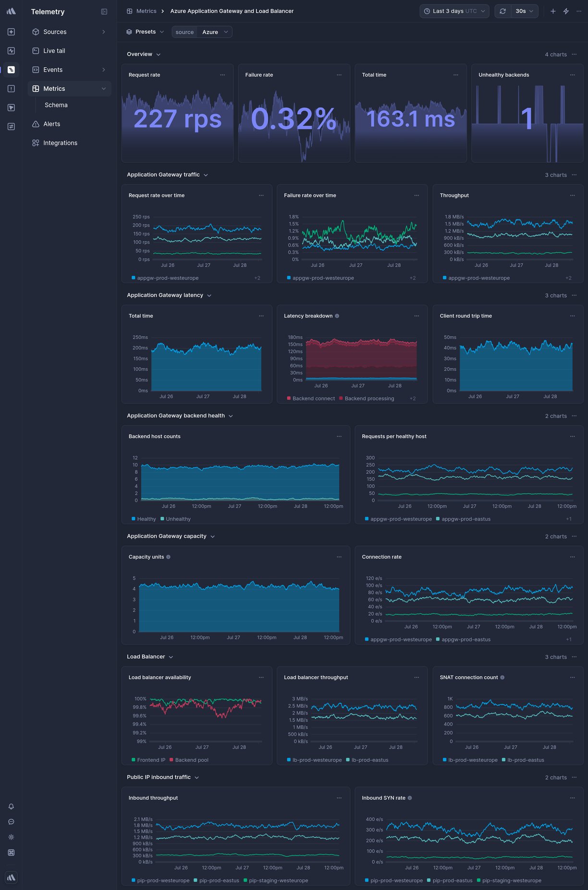This screenshot has width=588, height=890.
Task: Collapse Metrics submenu chevron
Action: click(x=104, y=88)
